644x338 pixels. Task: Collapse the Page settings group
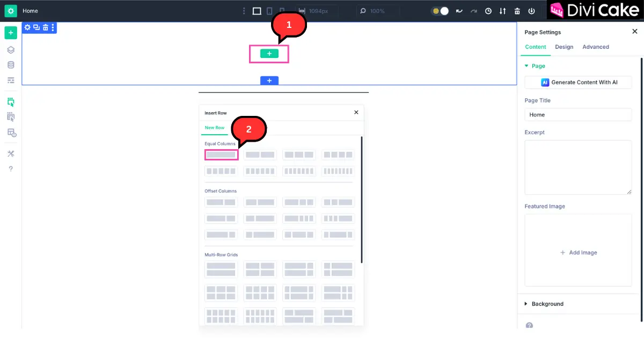[x=535, y=66]
